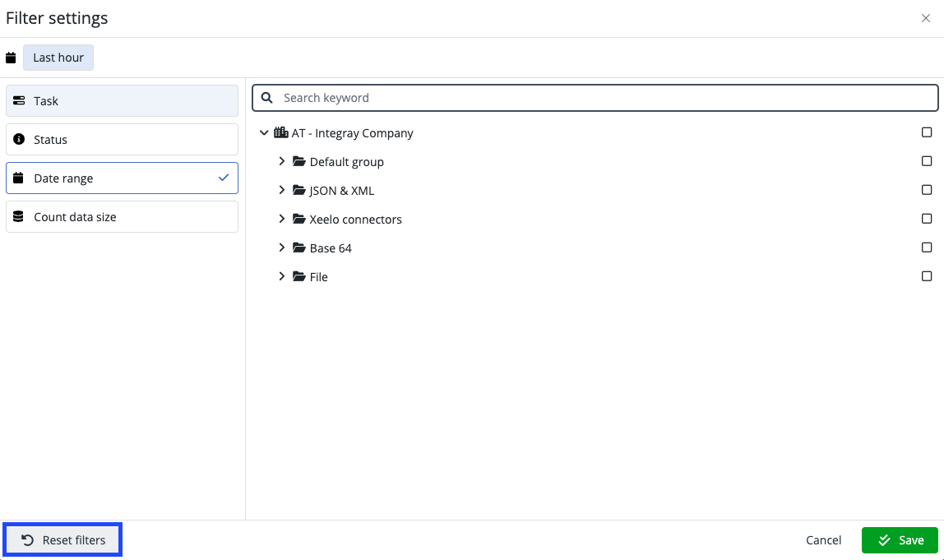
Task: Click the company building icon near AT - Integray Company
Action: click(280, 132)
